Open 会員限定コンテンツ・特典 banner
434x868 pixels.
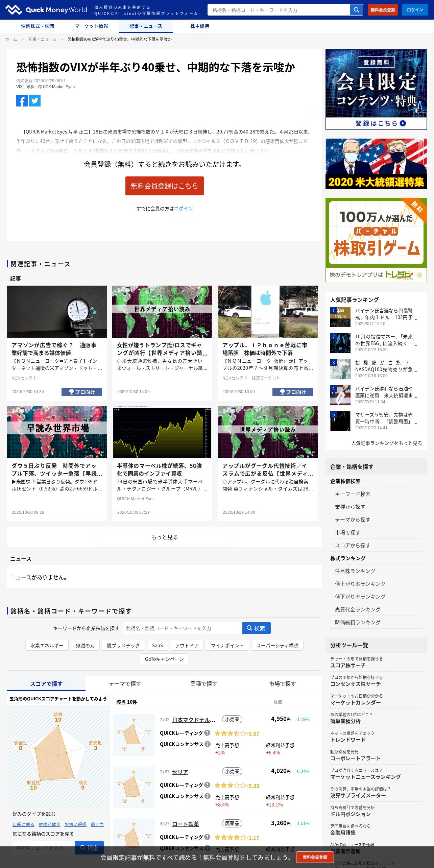click(376, 90)
